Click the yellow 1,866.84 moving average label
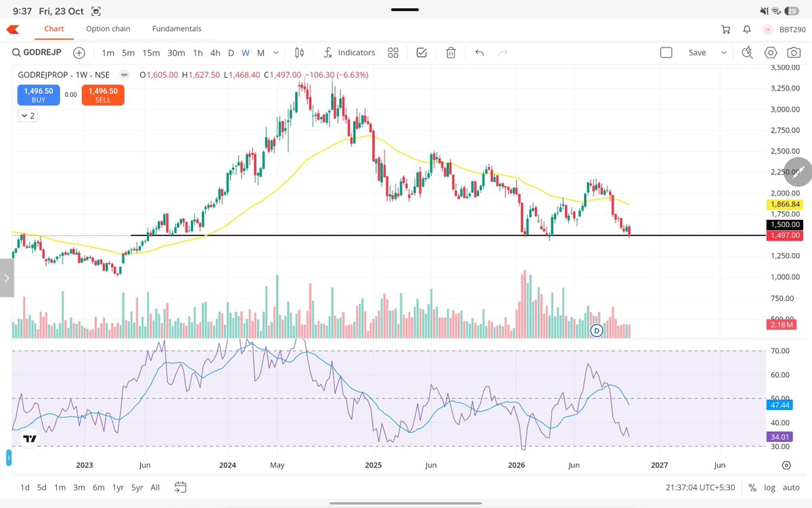 [x=785, y=204]
